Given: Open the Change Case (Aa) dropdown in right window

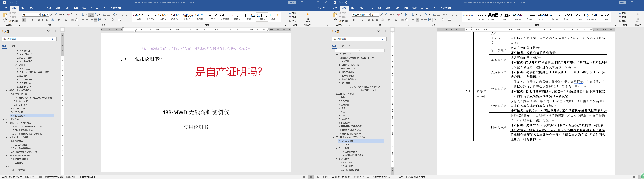Looking at the screenshot, I should (392, 14).
